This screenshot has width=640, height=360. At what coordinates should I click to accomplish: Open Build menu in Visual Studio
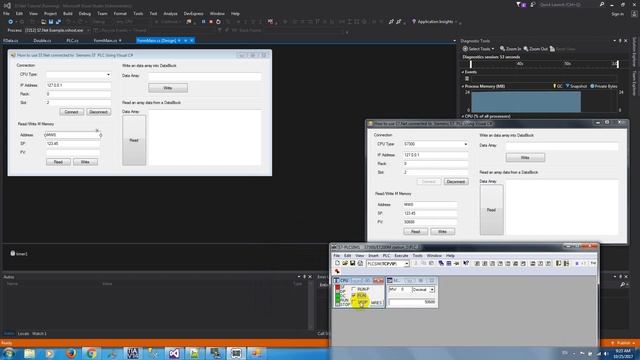pyautogui.click(x=68, y=13)
